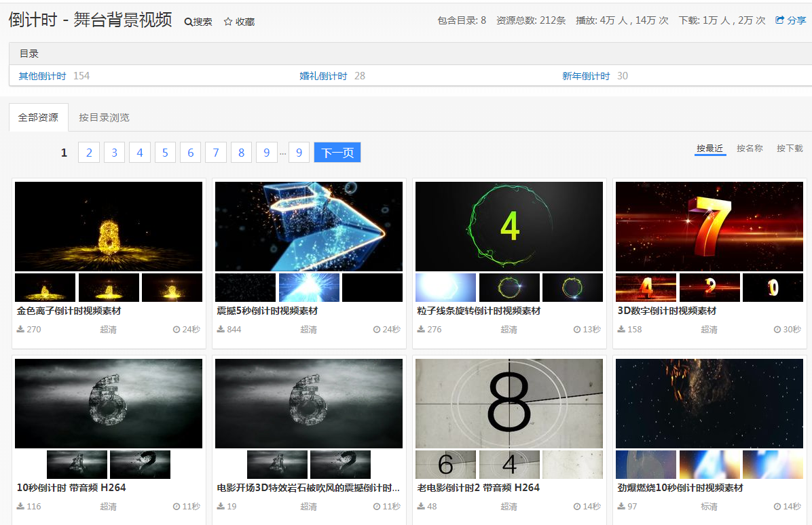Go to page 6
Viewport: 812px width, 525px height.
(191, 153)
